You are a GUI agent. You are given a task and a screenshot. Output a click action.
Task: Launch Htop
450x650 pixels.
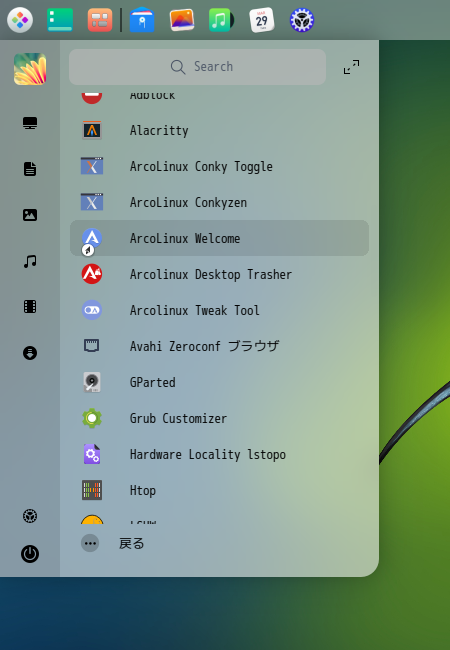tap(219, 490)
